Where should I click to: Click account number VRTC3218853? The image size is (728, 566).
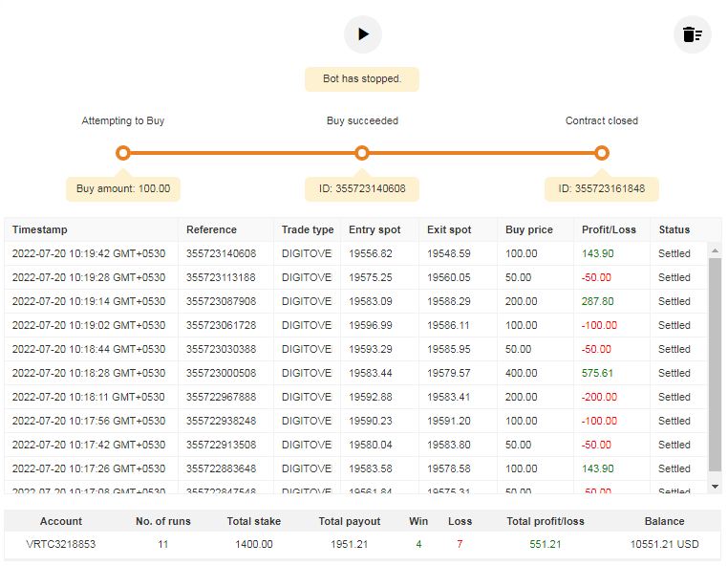point(61,544)
